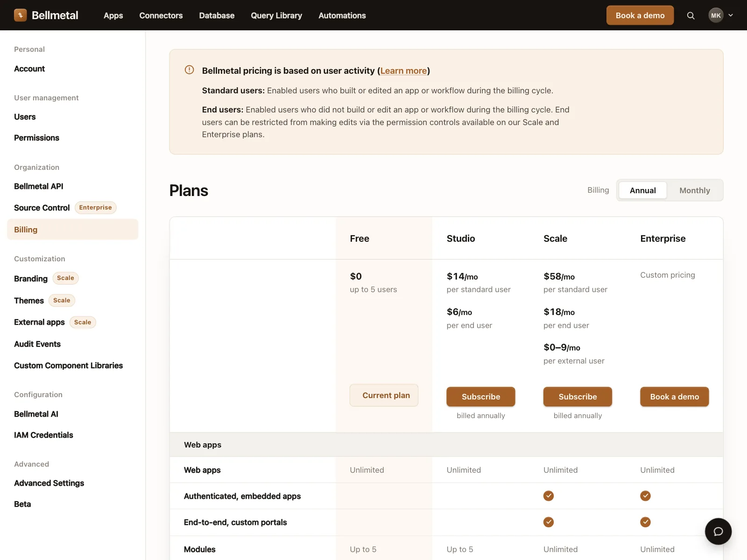This screenshot has width=747, height=560.
Task: Click the "$0–9/mo" external user price
Action: [x=562, y=347]
